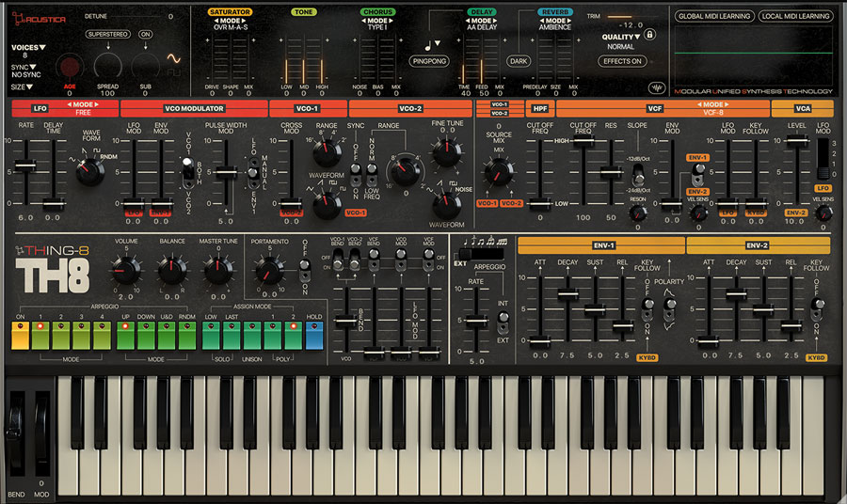Click the VCO-2 Fine Tune knob
Image resolution: width=847 pixels, height=504 pixels.
coord(447,152)
